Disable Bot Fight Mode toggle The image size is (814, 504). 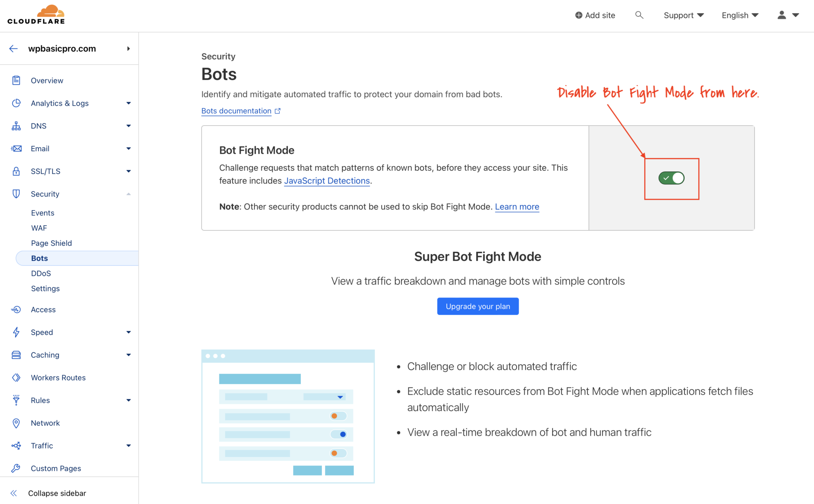point(671,178)
